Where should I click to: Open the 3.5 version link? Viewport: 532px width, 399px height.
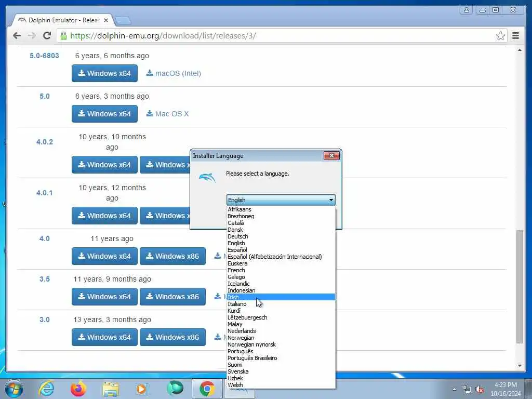[45, 279]
